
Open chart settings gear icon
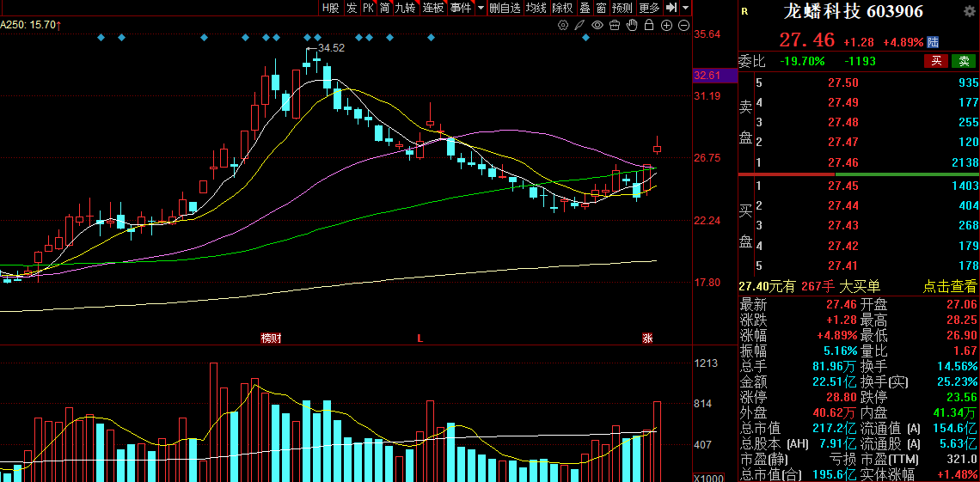coord(563,25)
